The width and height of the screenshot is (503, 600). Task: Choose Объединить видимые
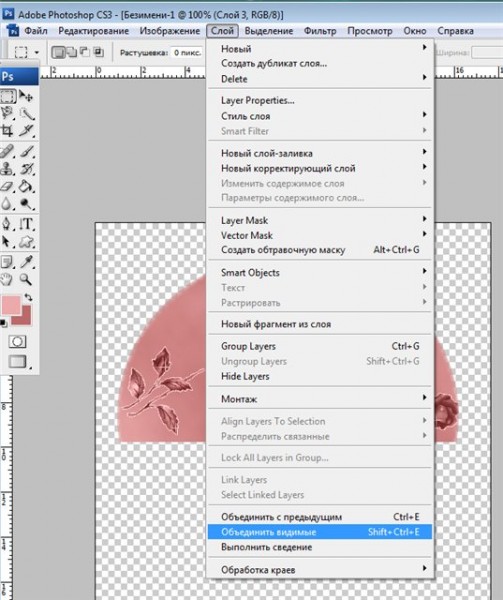[x=320, y=532]
